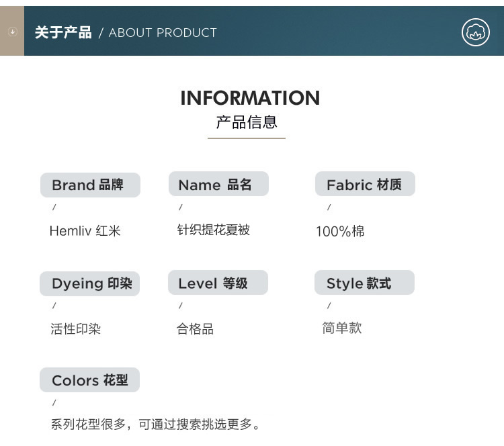The width and height of the screenshot is (504, 446).
Task: Click the cotton flower icon in the header
Action: tap(475, 32)
